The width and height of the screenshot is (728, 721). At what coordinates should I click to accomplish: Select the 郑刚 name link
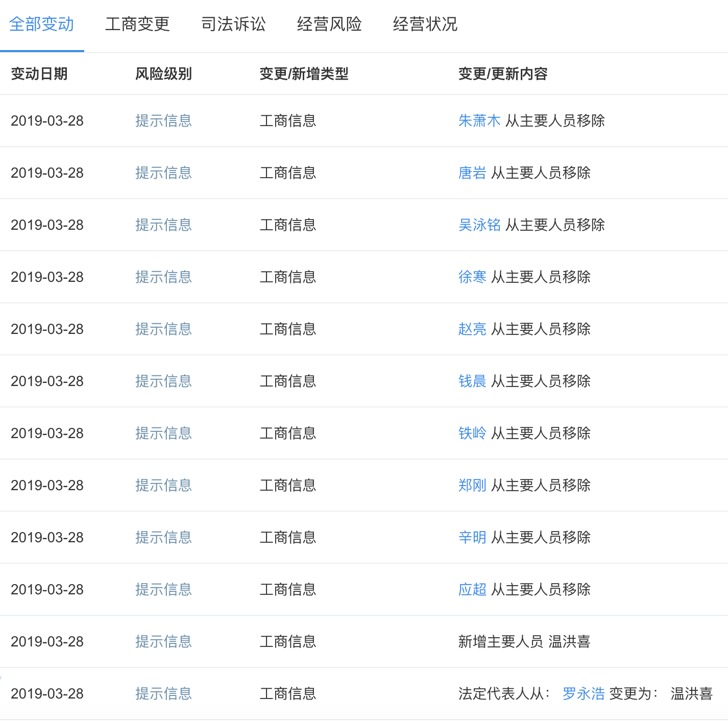pyautogui.click(x=472, y=485)
